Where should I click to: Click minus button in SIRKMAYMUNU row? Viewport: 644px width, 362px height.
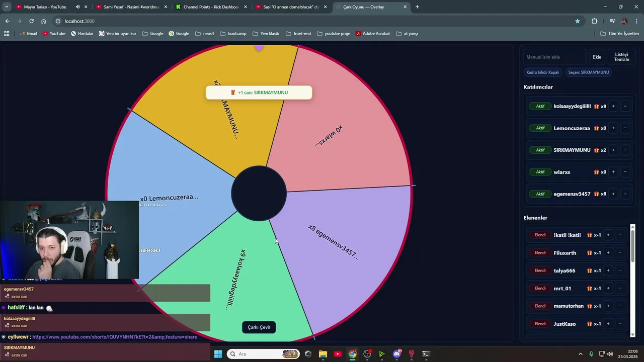[625, 150]
